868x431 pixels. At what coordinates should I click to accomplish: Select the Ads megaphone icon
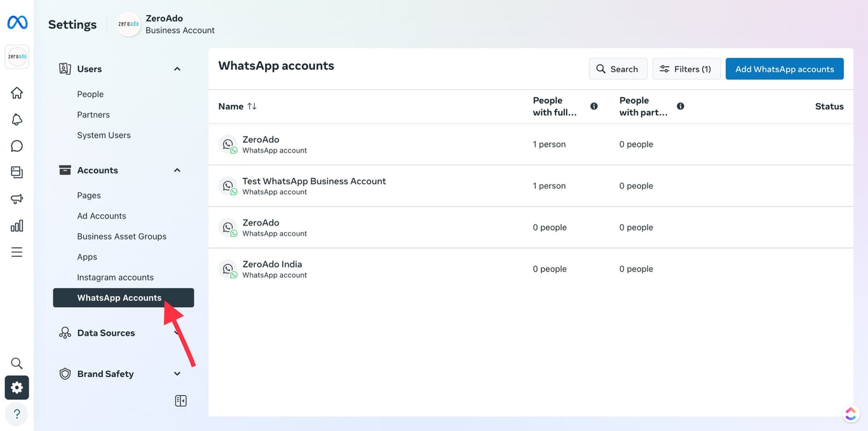pyautogui.click(x=17, y=198)
